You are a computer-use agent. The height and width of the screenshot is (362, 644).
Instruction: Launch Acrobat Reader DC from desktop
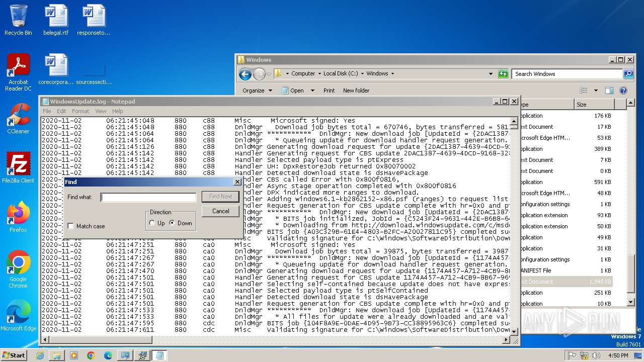[18, 72]
